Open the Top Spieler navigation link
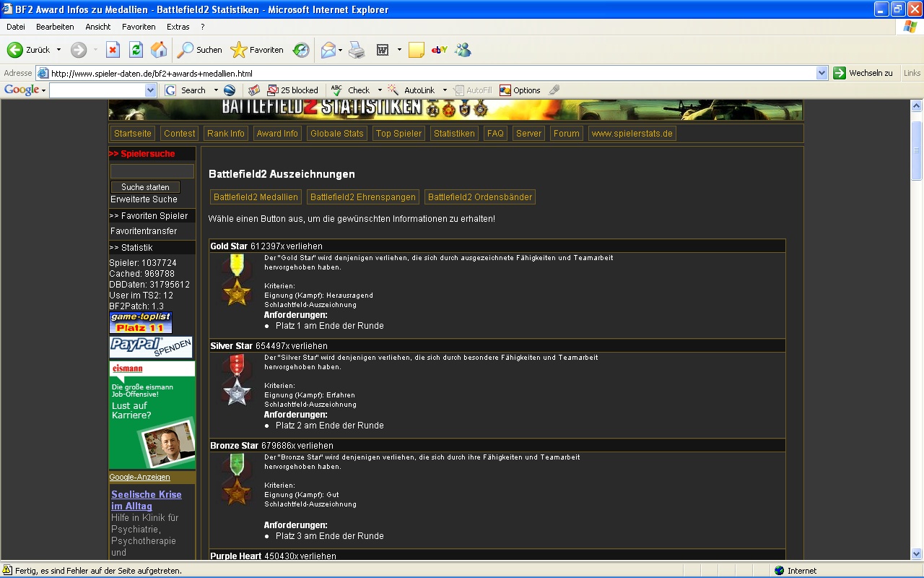 click(399, 134)
